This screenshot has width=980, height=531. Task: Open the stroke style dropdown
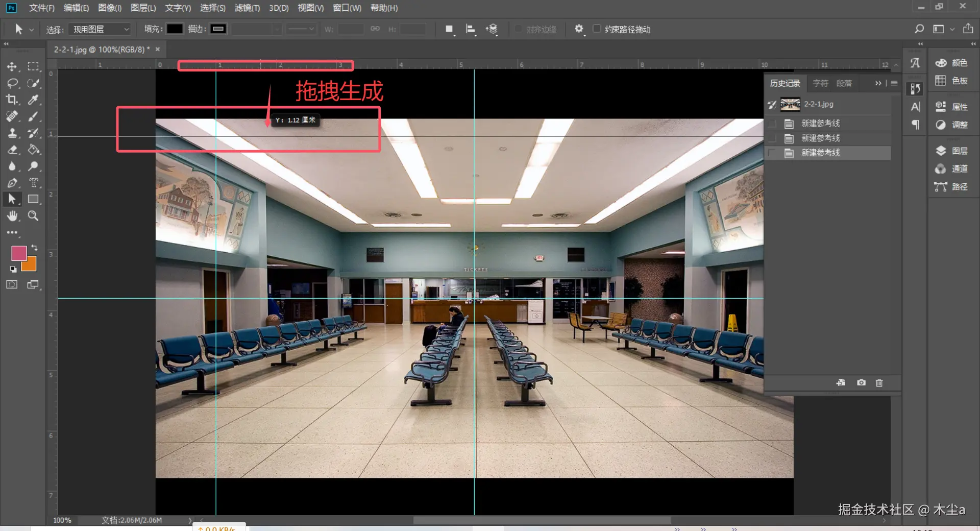point(301,29)
